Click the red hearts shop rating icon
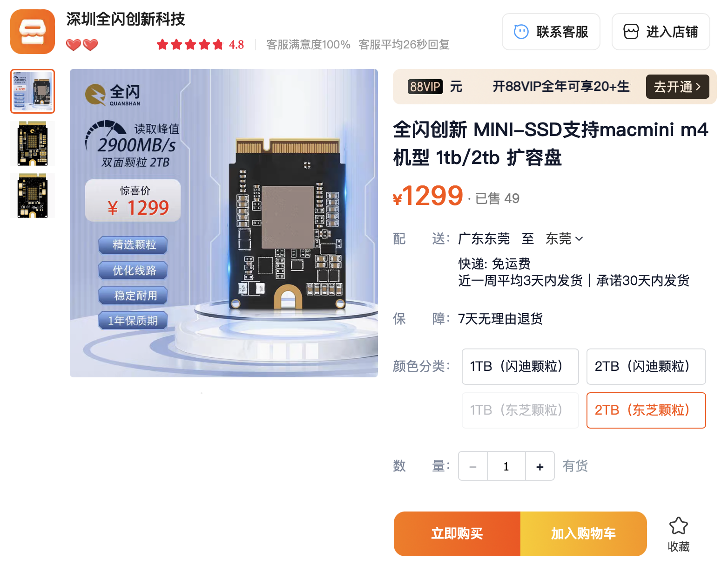The width and height of the screenshot is (728, 573). 82,45
